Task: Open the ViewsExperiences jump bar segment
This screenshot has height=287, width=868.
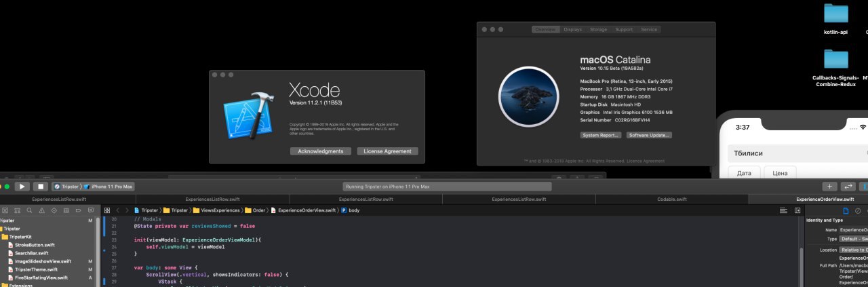Action: pos(216,210)
